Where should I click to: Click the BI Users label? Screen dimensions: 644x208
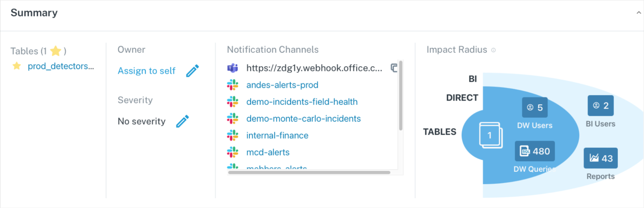point(601,124)
